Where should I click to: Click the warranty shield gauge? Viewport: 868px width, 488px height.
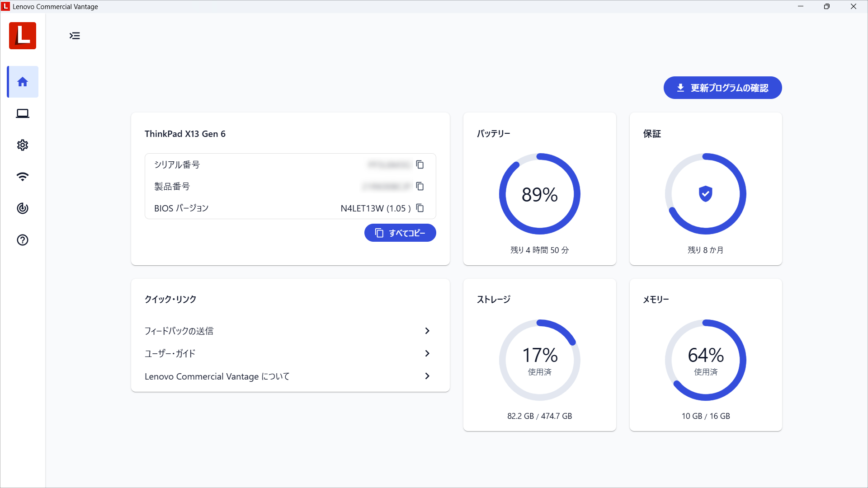705,194
